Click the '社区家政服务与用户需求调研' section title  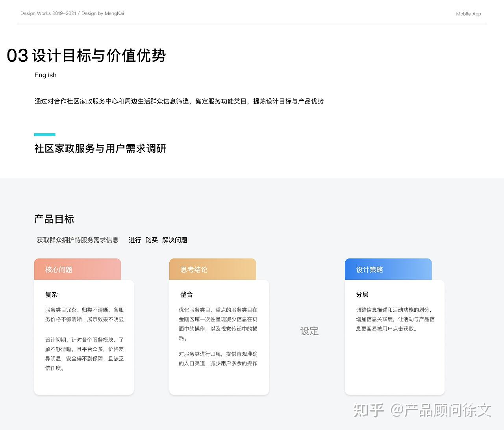(x=100, y=148)
